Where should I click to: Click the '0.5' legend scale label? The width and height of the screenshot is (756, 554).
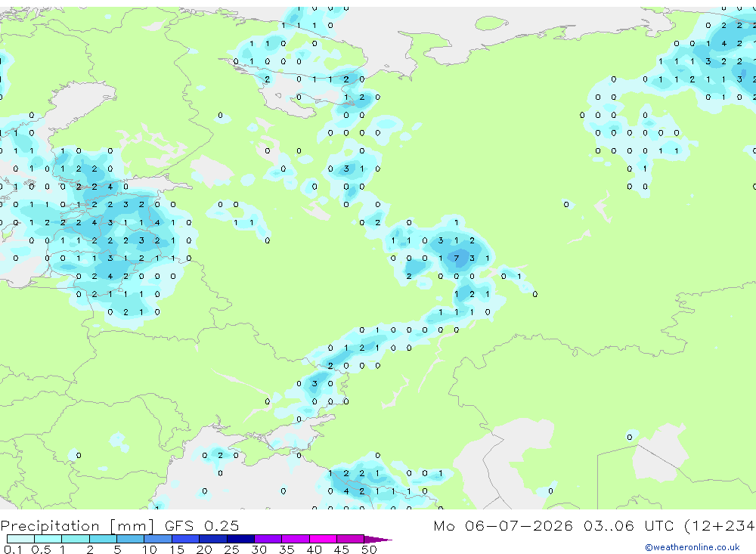tap(41, 549)
